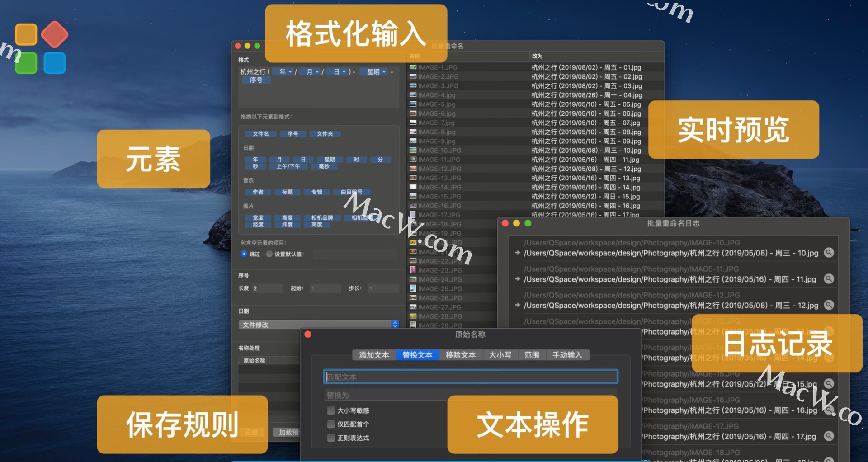Switch to the 大小写 tab
The width and height of the screenshot is (868, 462).
click(500, 355)
